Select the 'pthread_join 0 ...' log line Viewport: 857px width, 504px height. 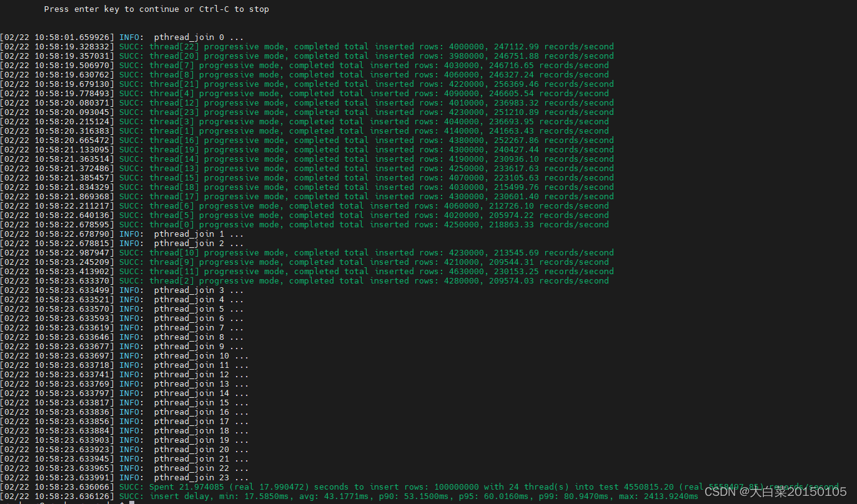point(122,37)
